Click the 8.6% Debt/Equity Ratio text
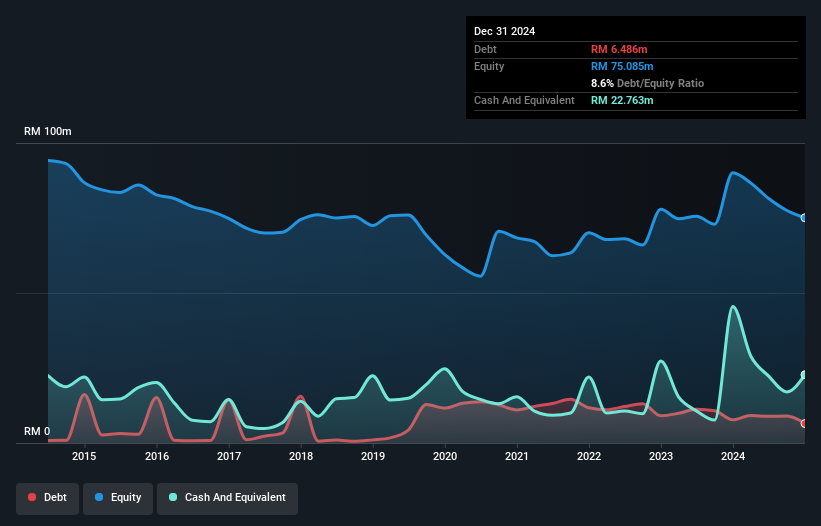This screenshot has height=526, width=821. point(648,83)
